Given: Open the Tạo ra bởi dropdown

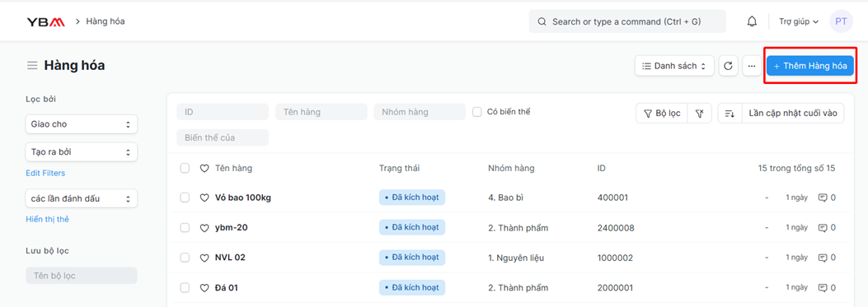Looking at the screenshot, I should click(x=82, y=151).
